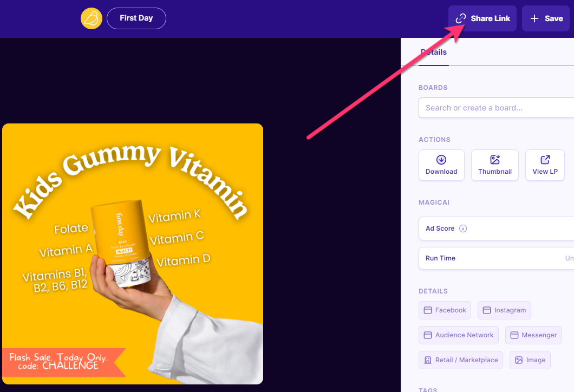Open View LP landing page
This screenshot has height=392, width=574.
click(545, 165)
